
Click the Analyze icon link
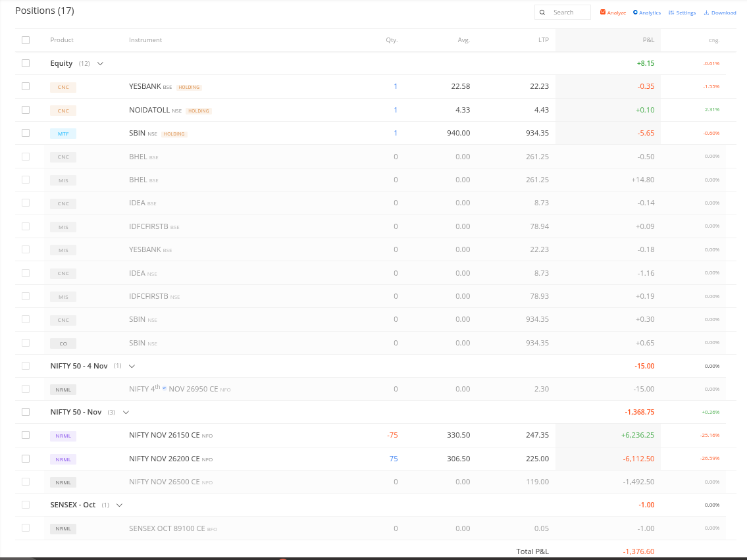pyautogui.click(x=613, y=13)
